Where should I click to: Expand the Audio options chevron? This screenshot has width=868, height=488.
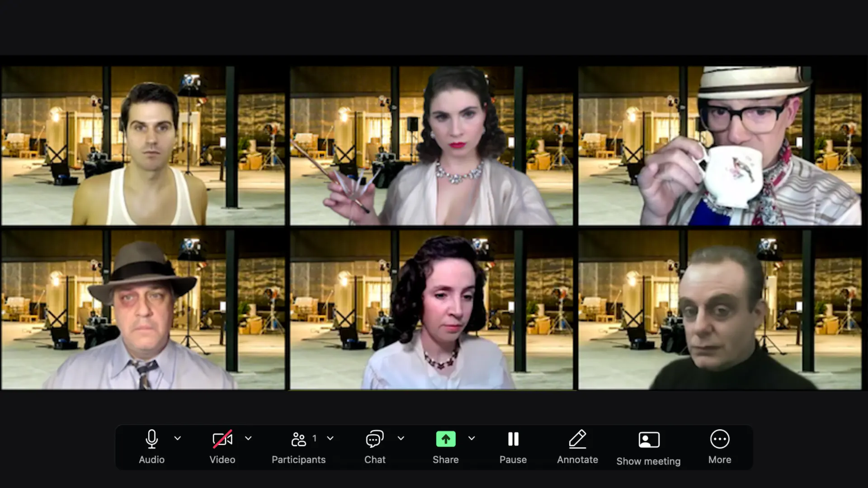(x=178, y=438)
